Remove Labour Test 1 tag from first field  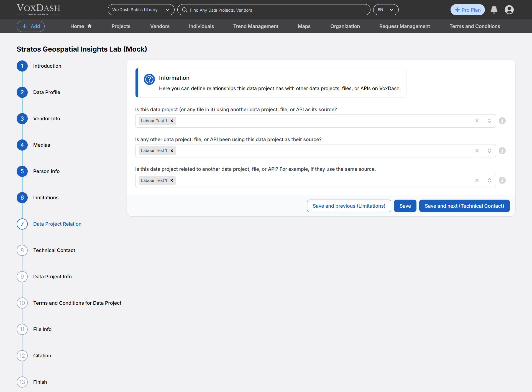[x=172, y=121]
